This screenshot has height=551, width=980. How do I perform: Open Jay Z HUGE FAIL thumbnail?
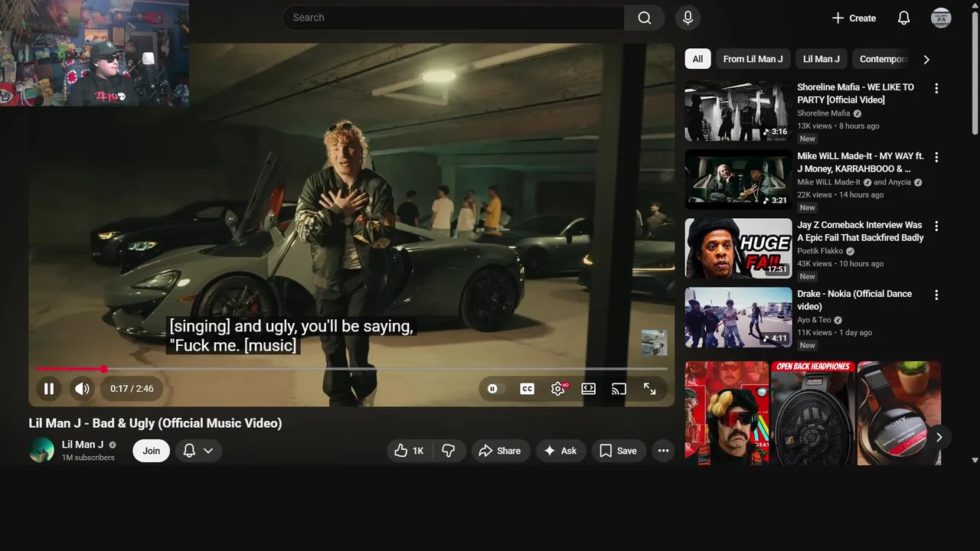738,249
